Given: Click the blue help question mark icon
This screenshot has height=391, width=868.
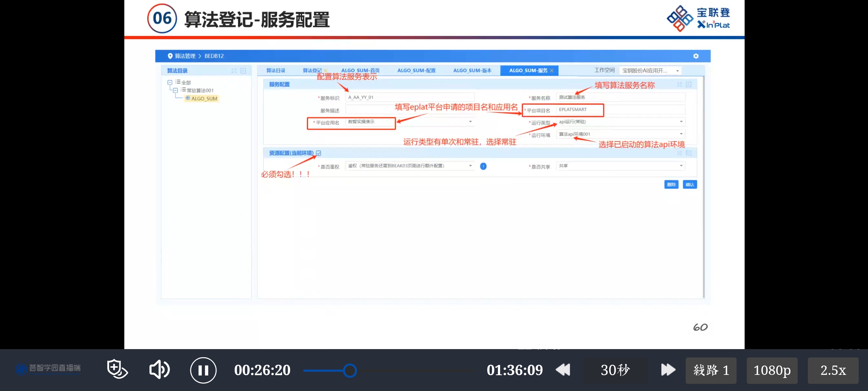Looking at the screenshot, I should tap(483, 166).
